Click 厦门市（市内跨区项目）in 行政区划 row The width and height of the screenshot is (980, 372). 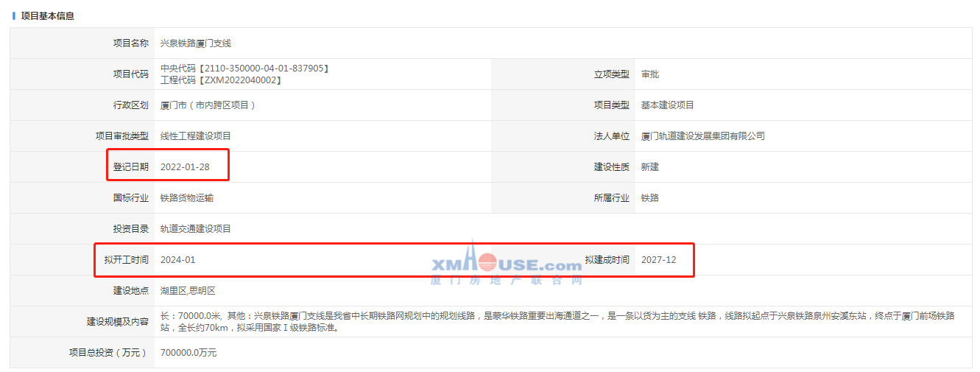click(x=208, y=105)
